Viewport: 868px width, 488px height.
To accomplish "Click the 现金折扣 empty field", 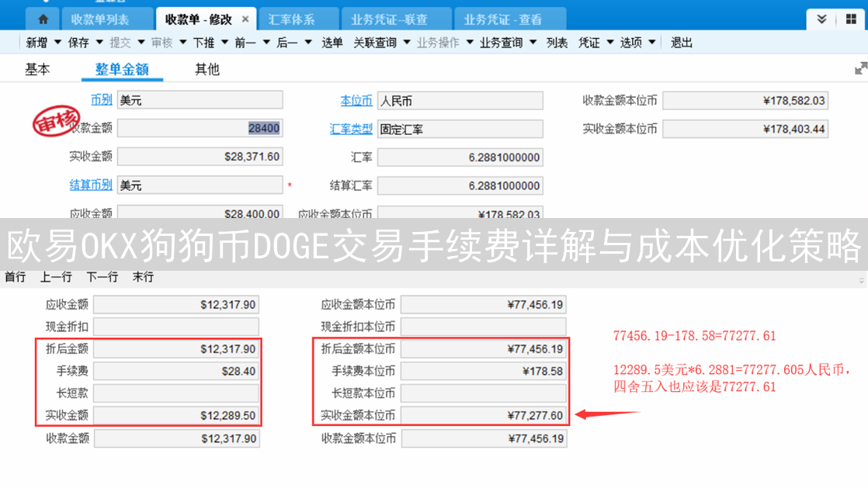I will point(176,327).
